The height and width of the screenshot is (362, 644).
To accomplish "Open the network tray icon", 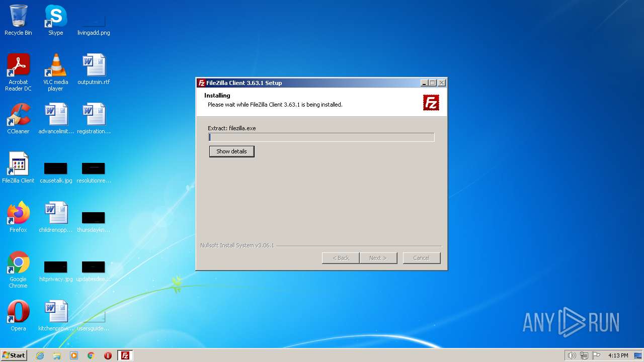I will pos(584,355).
